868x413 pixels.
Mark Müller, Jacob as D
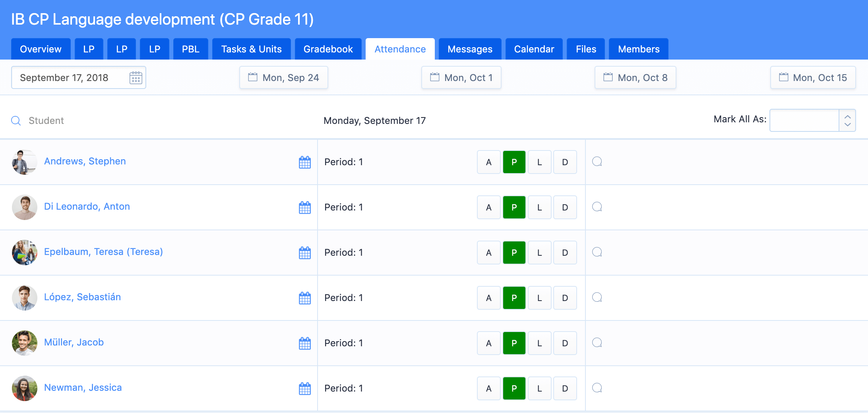[x=565, y=343]
